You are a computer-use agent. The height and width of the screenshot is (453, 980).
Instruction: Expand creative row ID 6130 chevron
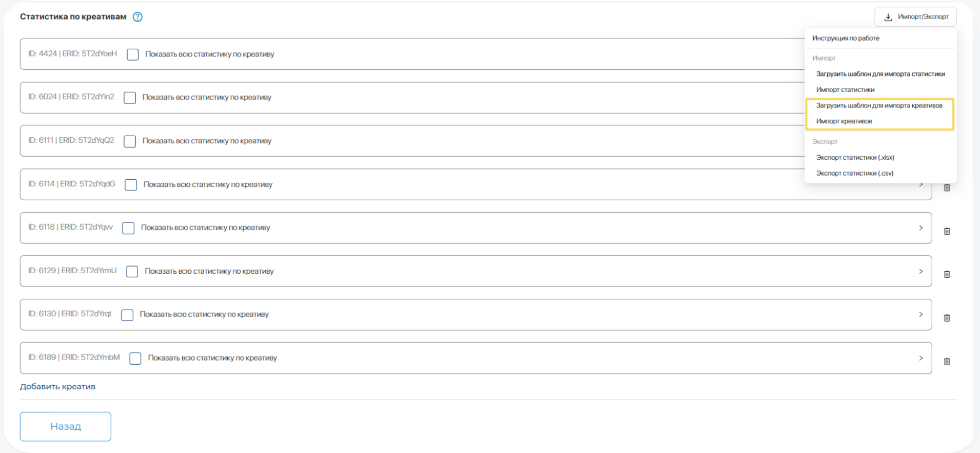[920, 314]
